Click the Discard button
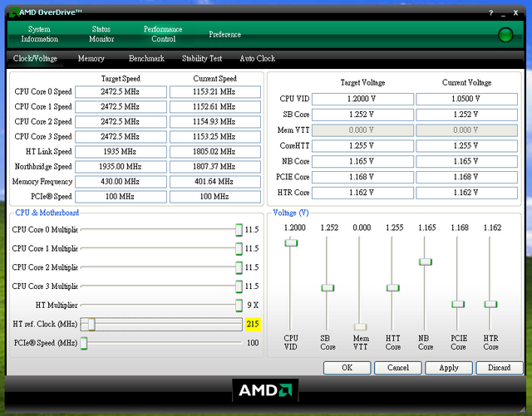Screen dimensions: 532x416 pos(499,368)
